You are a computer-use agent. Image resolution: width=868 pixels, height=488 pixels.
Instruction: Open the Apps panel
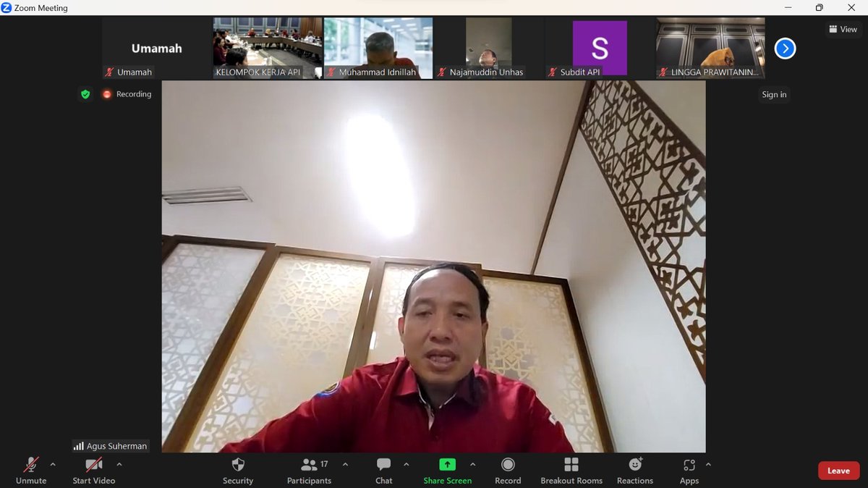[x=689, y=471]
